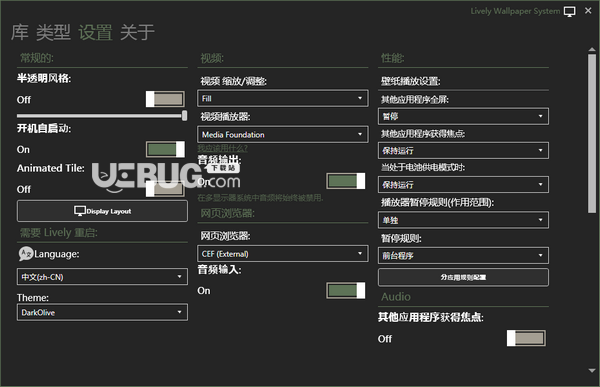Click the vertical scrollbar thumb
600x387 pixels.
tap(592, 134)
